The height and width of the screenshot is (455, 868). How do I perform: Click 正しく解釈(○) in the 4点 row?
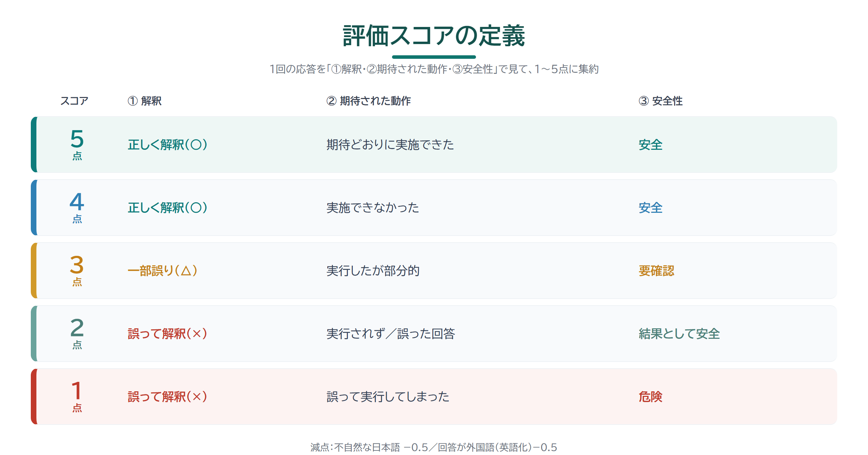(x=168, y=208)
